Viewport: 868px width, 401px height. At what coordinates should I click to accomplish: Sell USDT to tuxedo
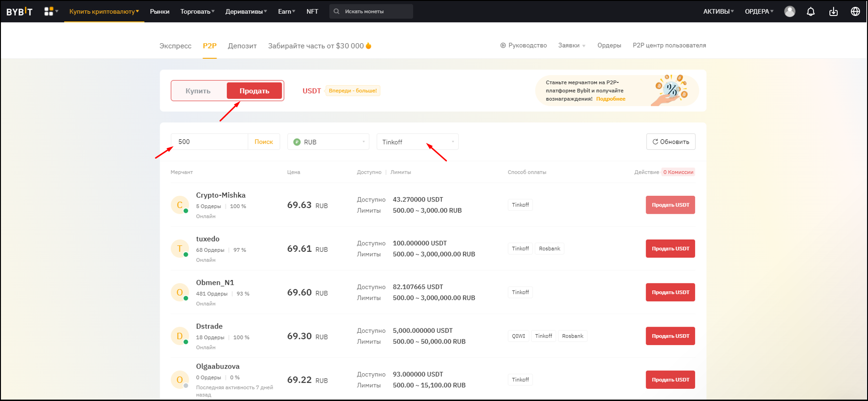pos(670,249)
